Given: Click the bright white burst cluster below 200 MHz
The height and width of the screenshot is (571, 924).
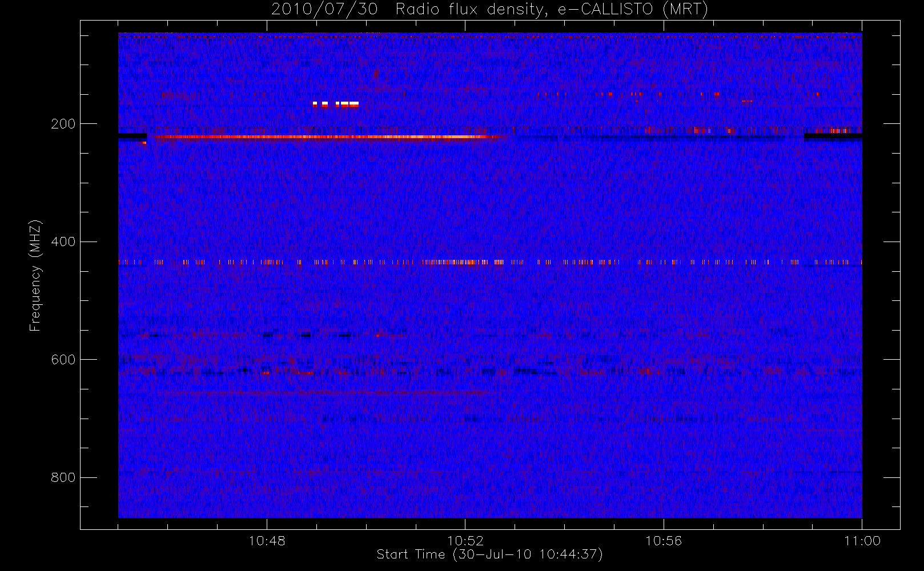Looking at the screenshot, I should coord(336,104).
